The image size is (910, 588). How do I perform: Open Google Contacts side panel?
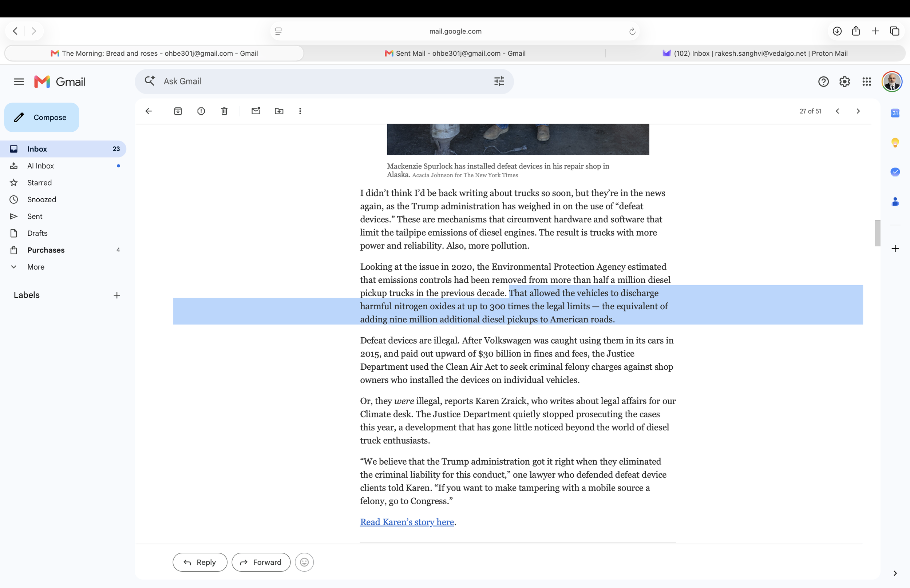[x=895, y=202]
